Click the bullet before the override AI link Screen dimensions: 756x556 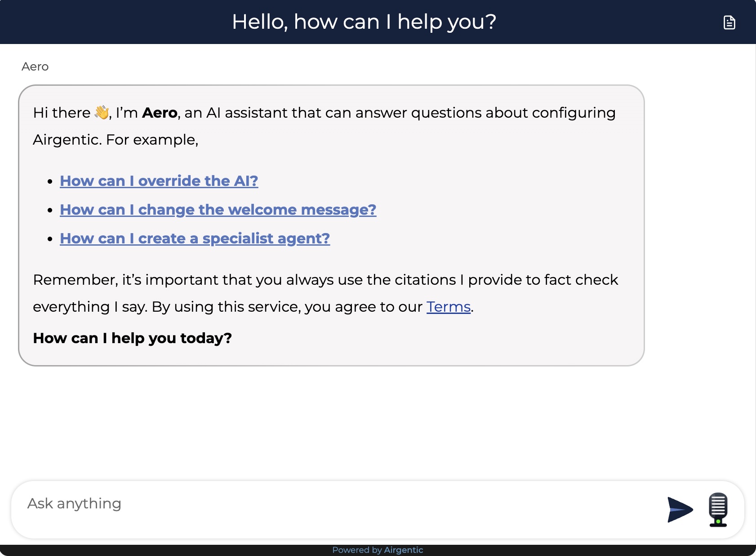pos(50,181)
